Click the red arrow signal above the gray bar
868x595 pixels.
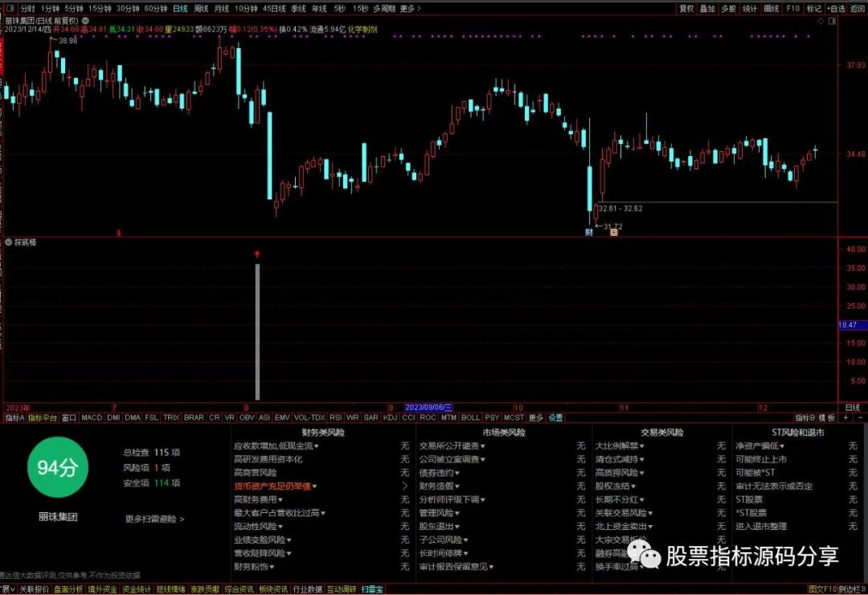click(x=257, y=254)
